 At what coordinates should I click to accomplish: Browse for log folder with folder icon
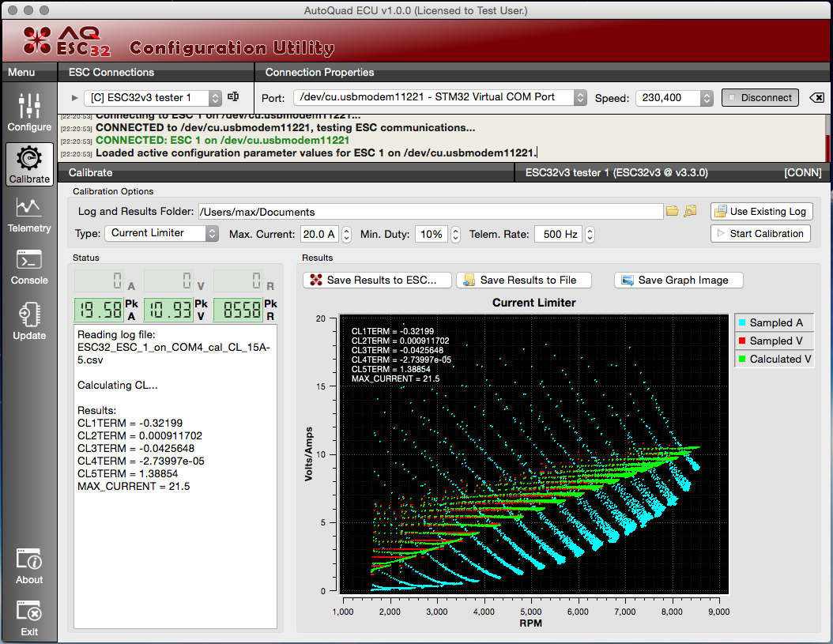(x=673, y=211)
